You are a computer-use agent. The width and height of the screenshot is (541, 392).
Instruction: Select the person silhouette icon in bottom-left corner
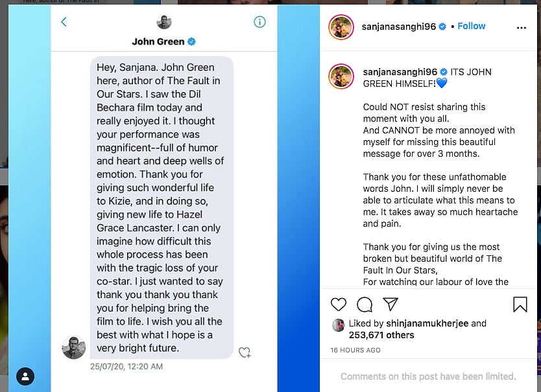(x=25, y=376)
